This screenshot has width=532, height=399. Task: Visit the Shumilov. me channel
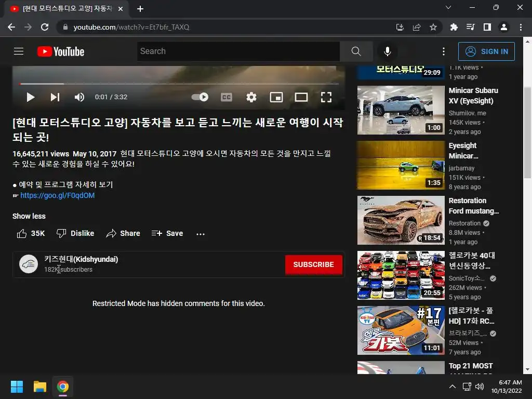click(467, 113)
